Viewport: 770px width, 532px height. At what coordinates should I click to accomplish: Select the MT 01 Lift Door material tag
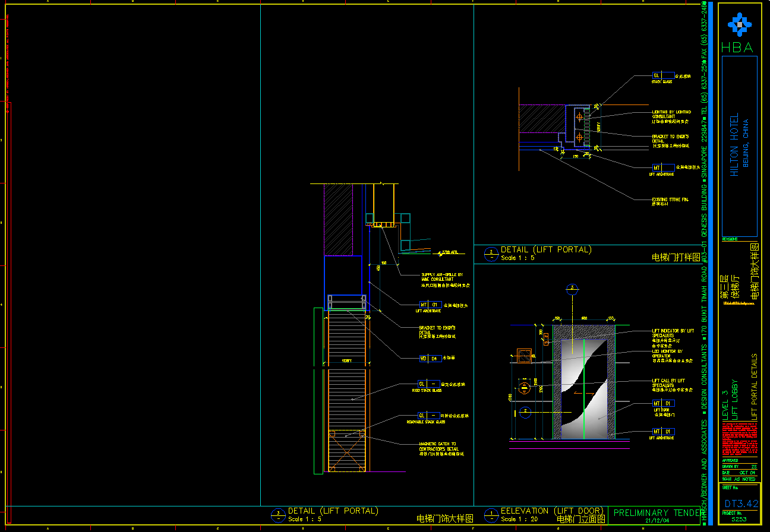click(x=663, y=404)
